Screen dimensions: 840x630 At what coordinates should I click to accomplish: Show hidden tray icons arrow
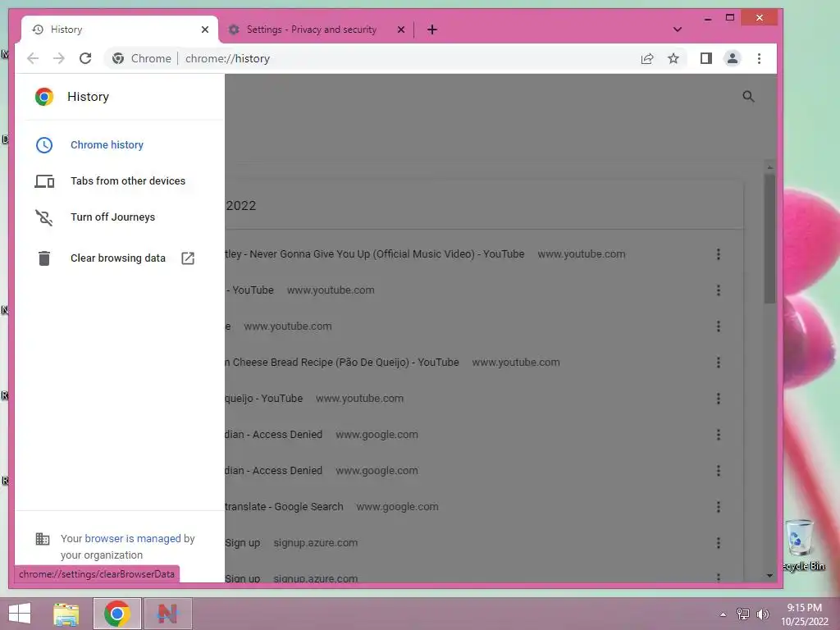coord(724,614)
